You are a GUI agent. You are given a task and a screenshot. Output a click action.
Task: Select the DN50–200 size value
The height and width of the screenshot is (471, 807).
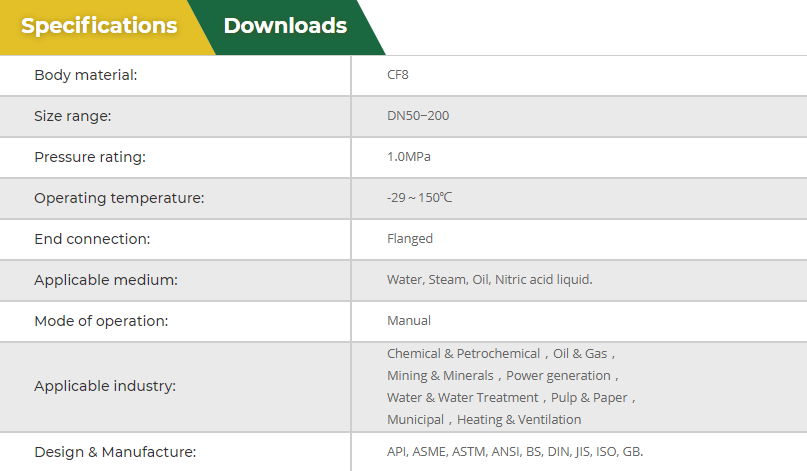click(418, 116)
